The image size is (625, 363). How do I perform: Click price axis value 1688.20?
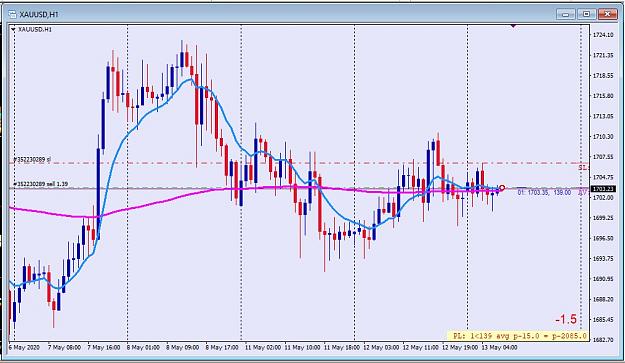603,299
